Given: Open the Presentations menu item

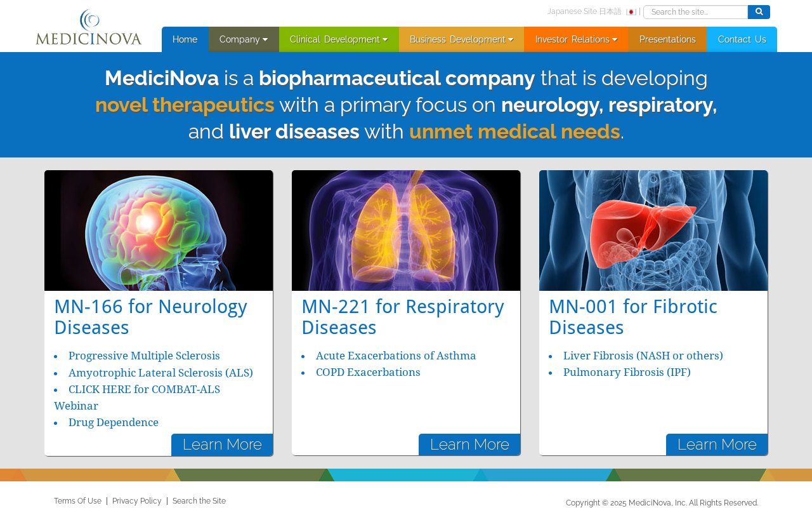Looking at the screenshot, I should pos(667,39).
